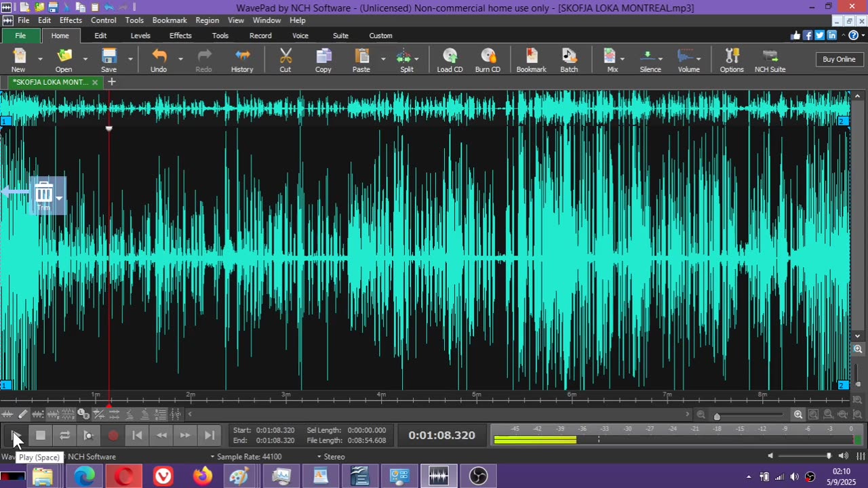Open the Custom ribbon tab
This screenshot has height=488, width=868.
(x=380, y=35)
